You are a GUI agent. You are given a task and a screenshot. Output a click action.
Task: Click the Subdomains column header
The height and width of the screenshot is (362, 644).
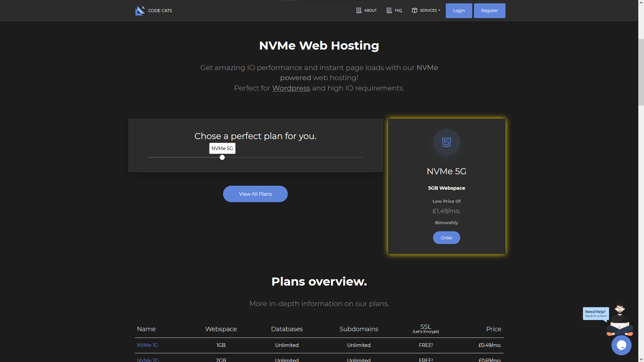[359, 329]
